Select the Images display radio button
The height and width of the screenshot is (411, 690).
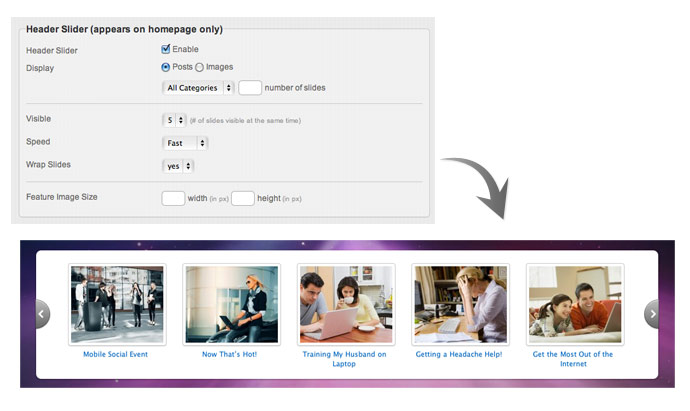pos(199,67)
